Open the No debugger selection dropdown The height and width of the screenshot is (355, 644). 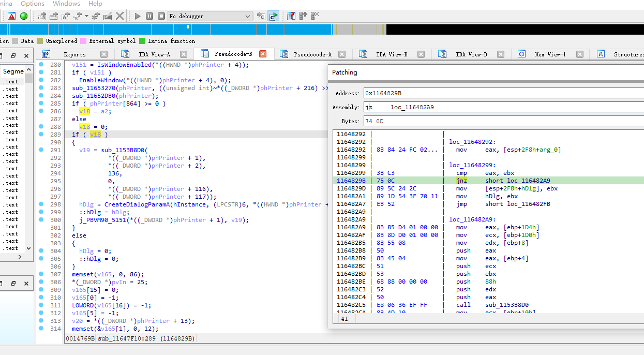tap(210, 16)
